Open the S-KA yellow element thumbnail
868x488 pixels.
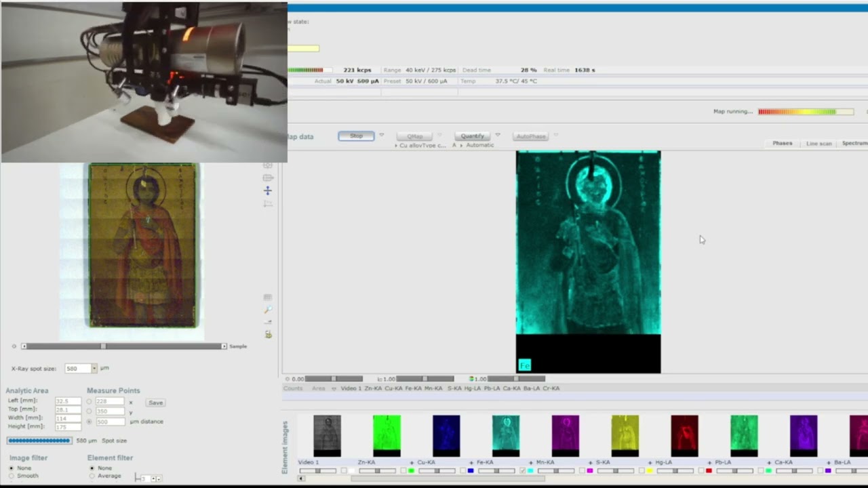coord(625,436)
